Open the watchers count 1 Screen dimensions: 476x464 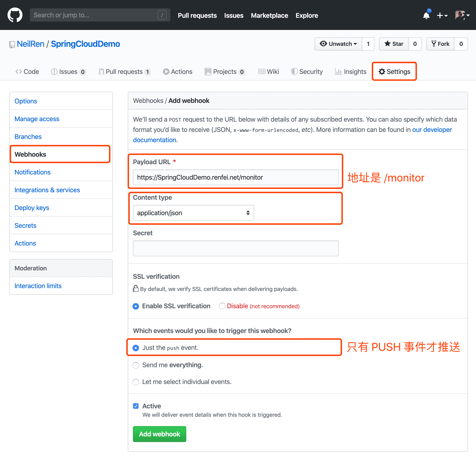click(x=368, y=44)
